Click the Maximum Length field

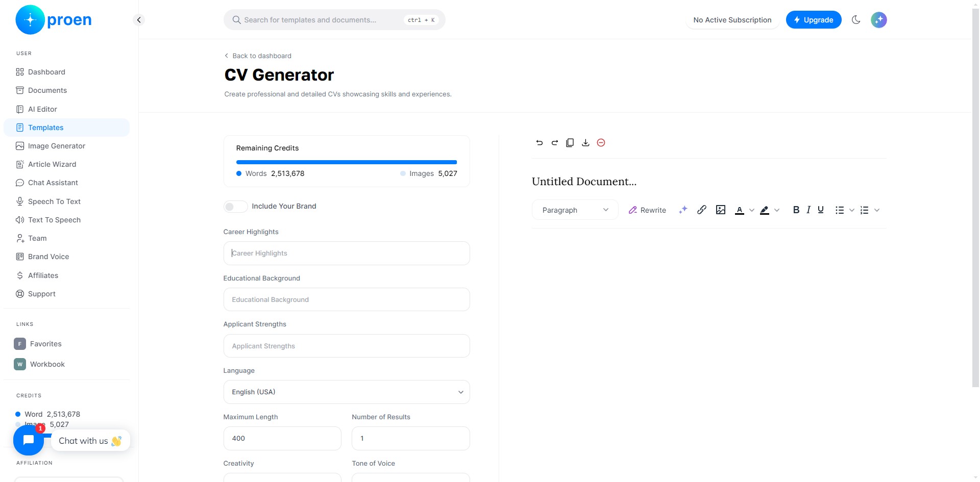tap(282, 438)
